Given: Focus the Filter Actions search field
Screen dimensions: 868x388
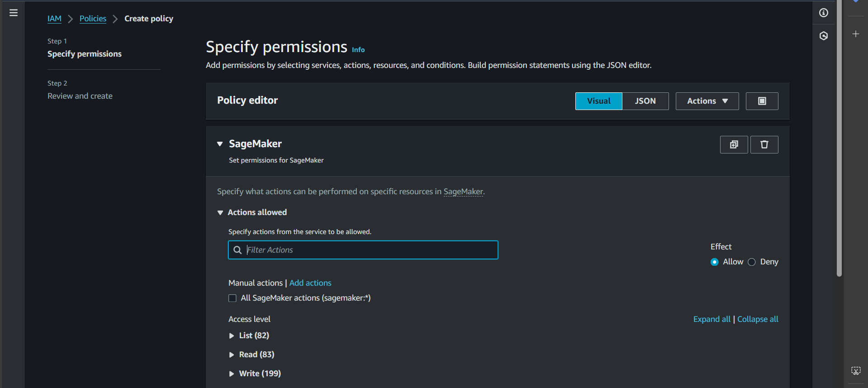Looking at the screenshot, I should 363,250.
